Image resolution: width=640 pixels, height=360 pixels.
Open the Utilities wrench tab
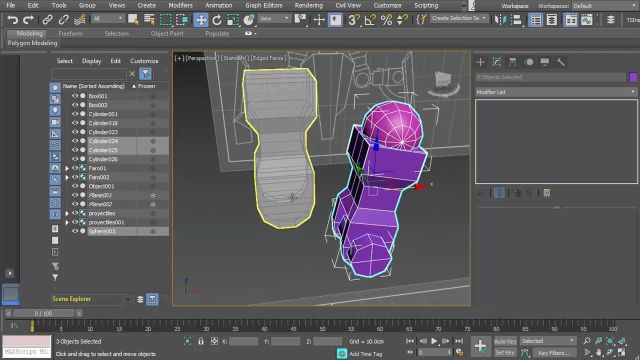pos(560,62)
